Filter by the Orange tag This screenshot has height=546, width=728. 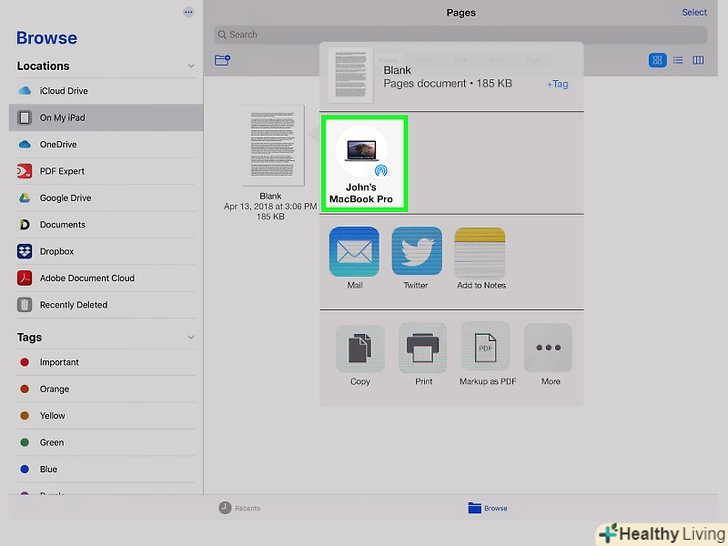[x=106, y=389]
